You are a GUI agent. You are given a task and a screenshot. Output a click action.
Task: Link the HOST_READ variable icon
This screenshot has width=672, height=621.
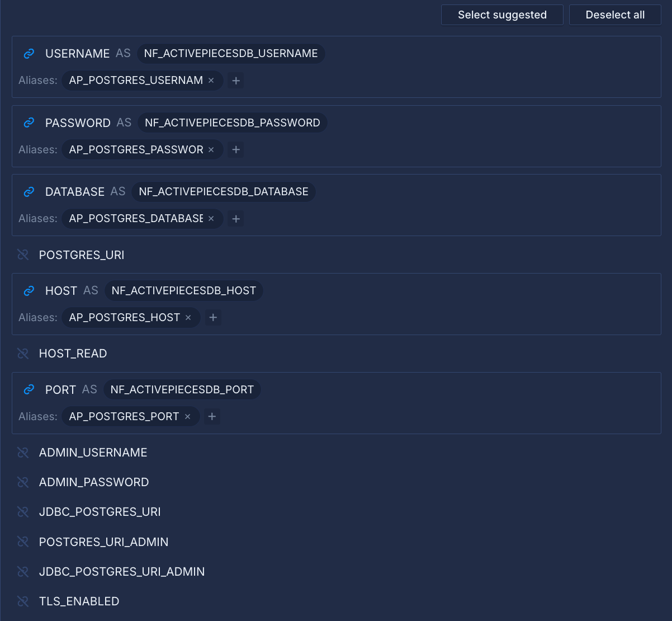(23, 354)
